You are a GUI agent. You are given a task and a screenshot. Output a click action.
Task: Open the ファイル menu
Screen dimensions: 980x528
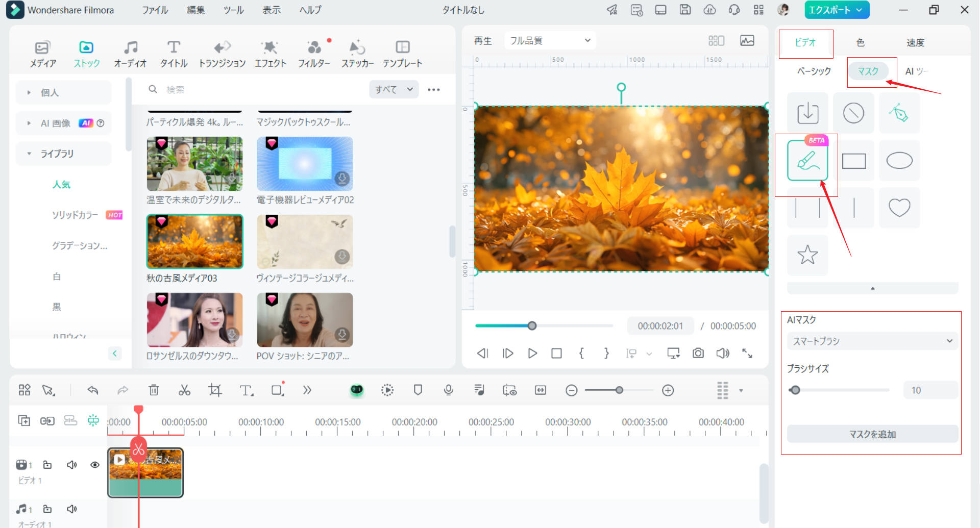pos(155,10)
